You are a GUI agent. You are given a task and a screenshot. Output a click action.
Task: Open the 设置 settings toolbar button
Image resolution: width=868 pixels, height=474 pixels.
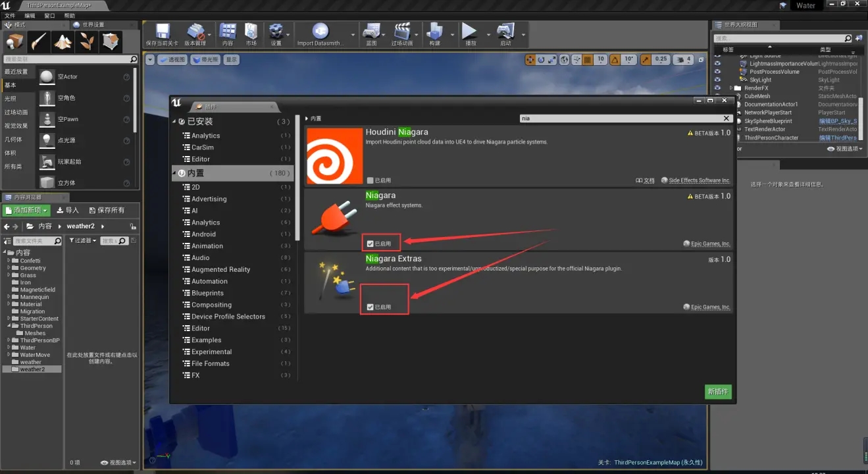point(276,35)
